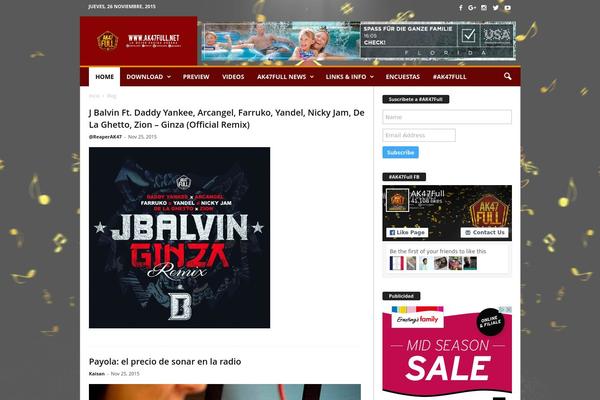Open the YouTube icon in header
600x400 pixels.
(507, 8)
